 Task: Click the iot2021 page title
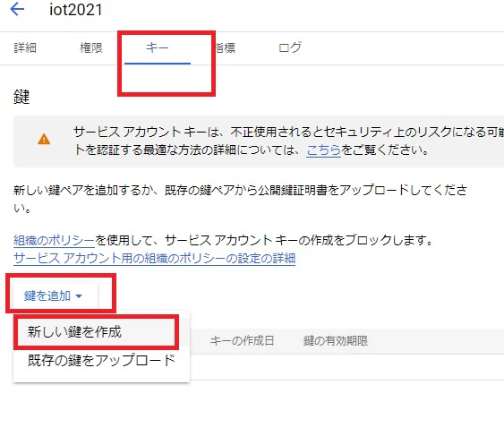pyautogui.click(x=76, y=10)
